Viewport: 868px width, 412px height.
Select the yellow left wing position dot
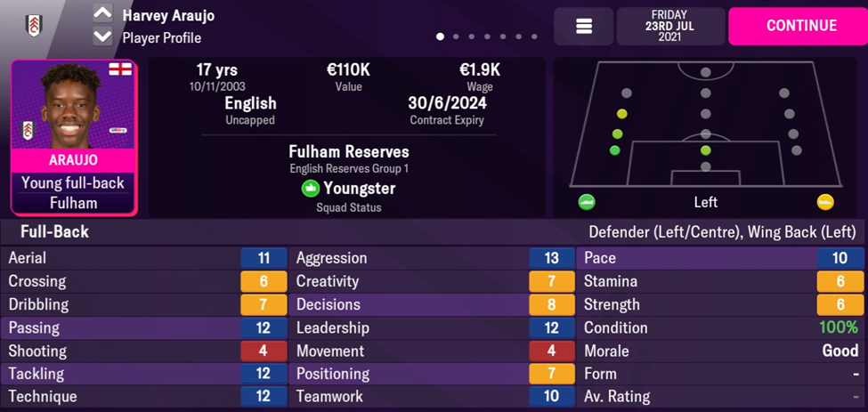click(621, 114)
